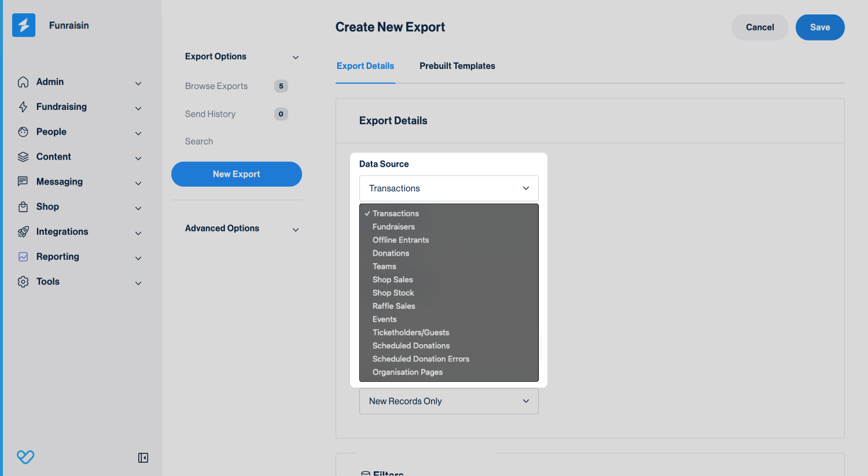Screen dimensions: 868x476
Task: Expand the Shop menu chevron
Action: tap(138, 208)
